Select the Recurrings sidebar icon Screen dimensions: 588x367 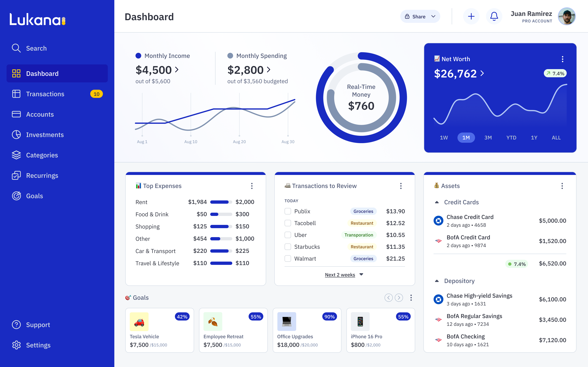pos(16,175)
